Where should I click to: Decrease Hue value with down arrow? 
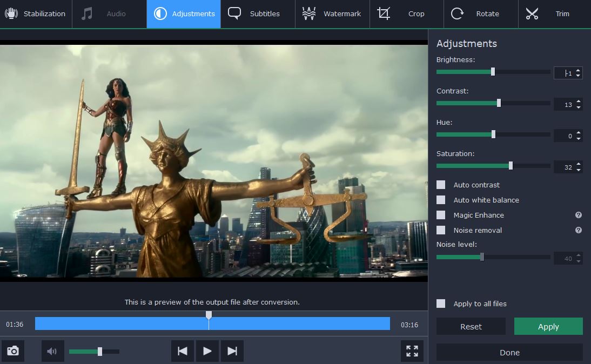[x=578, y=138]
